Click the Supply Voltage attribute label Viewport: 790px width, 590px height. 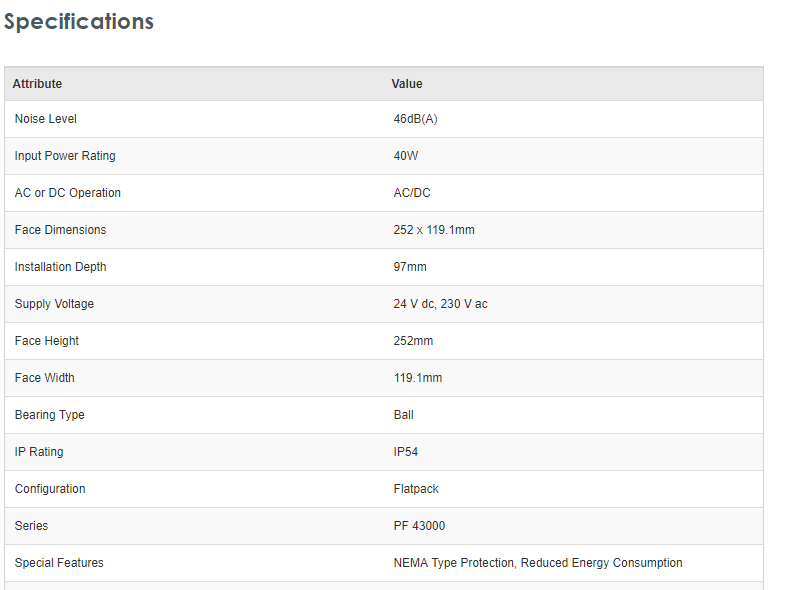click(x=54, y=304)
